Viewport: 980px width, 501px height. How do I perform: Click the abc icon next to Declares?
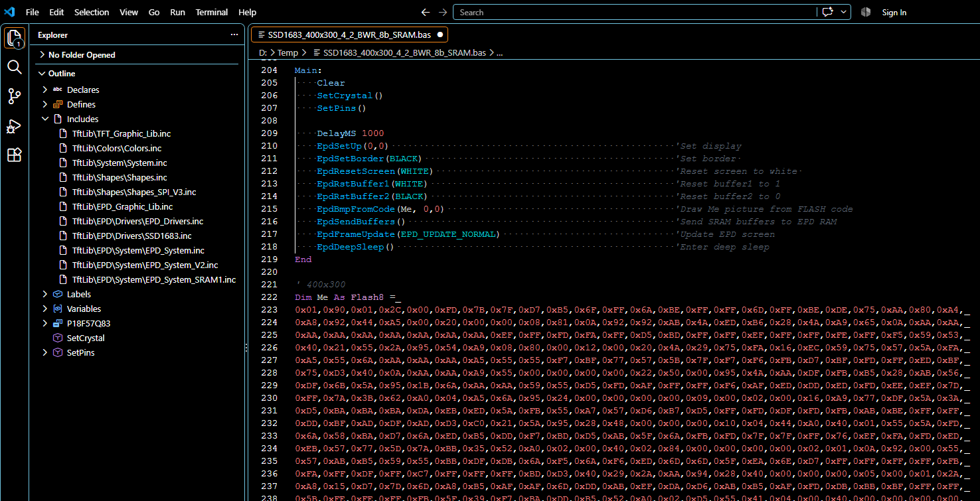(58, 90)
